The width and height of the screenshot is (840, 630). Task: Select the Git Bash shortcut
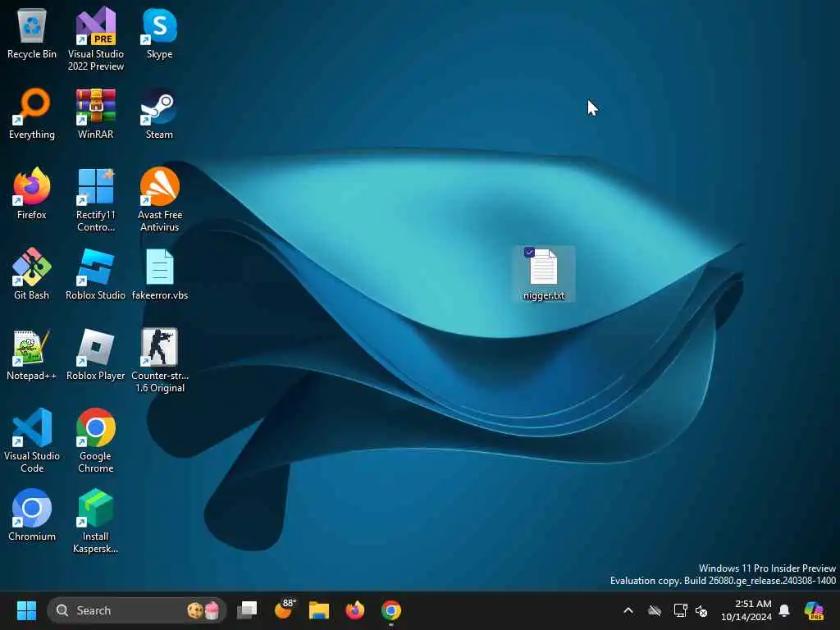(x=32, y=275)
